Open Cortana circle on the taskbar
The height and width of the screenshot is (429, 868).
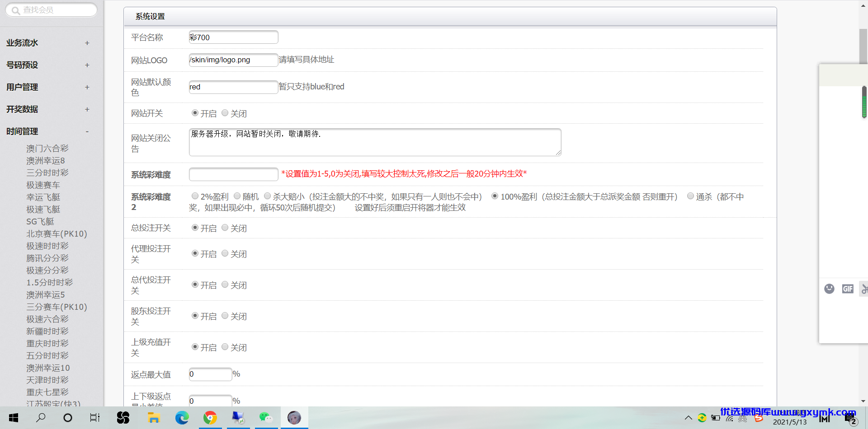pyautogui.click(x=68, y=418)
